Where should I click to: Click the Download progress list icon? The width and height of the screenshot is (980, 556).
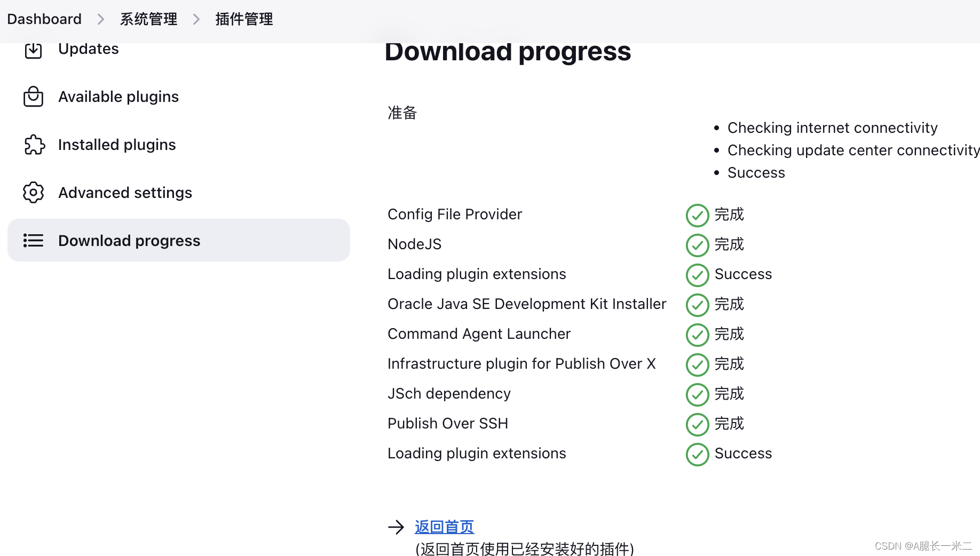33,241
